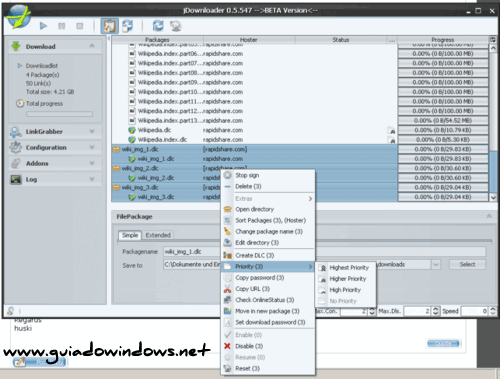Image resolution: width=500 pixels, height=379 pixels.
Task: Open the Downloadlist entry in sidebar
Action: coord(42,66)
